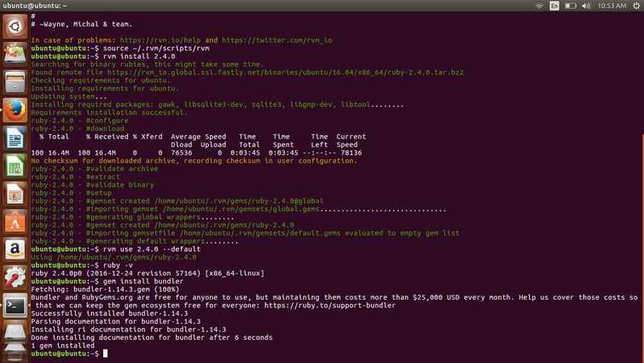Click the text 'gem install bundler'
Viewport: 644px width, 363px height.
[143, 281]
